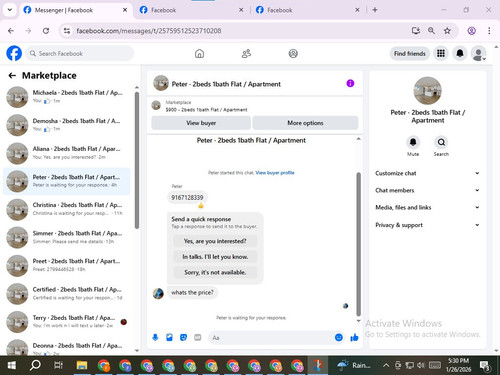Open the Menu grid icon
The width and height of the screenshot is (500, 375).
coord(441,53)
